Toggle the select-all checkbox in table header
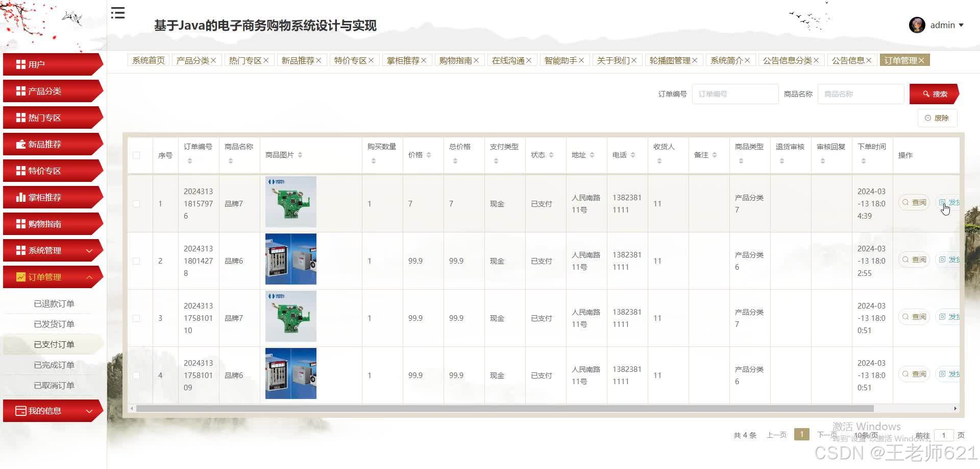The width and height of the screenshot is (980, 469). tap(136, 155)
